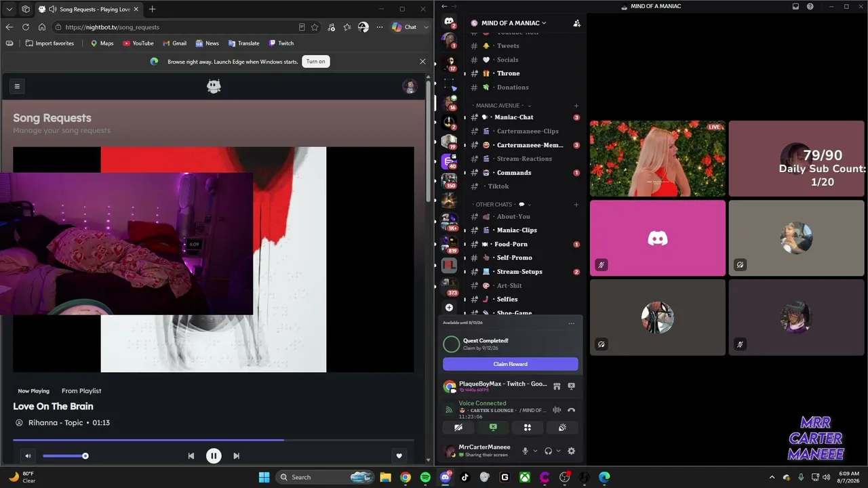The image size is (868, 488).
Task: Toggle Discord screen share button
Action: (493, 428)
